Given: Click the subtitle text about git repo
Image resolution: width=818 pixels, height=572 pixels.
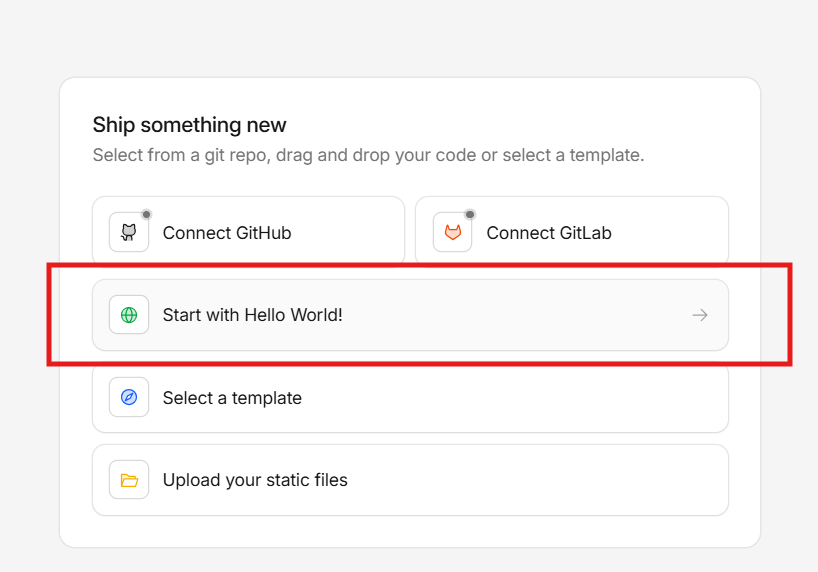Looking at the screenshot, I should click(368, 155).
